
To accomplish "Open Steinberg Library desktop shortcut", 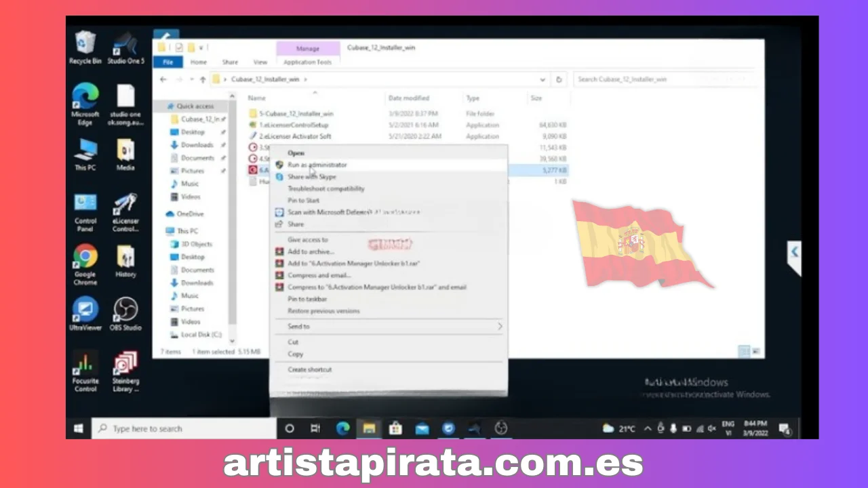I will pyautogui.click(x=125, y=372).
